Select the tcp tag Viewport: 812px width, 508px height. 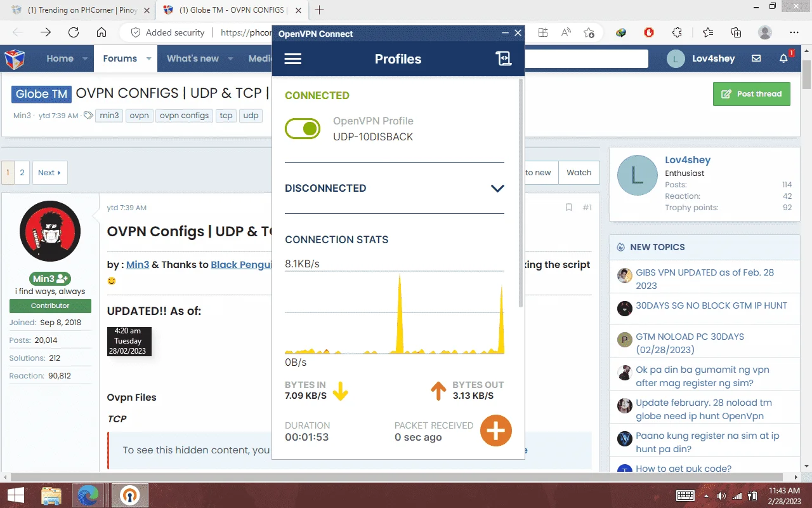226,116
